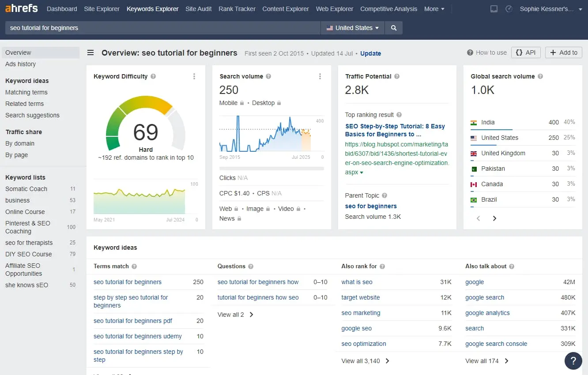
Task: Open Dashboard in top navigation
Action: pos(62,9)
